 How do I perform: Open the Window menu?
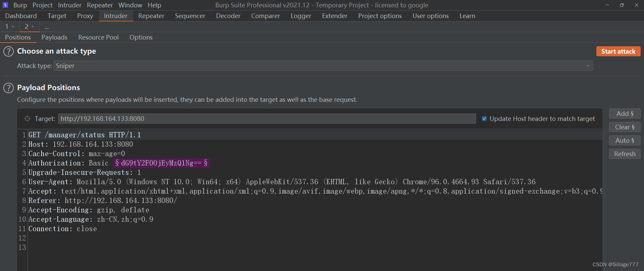coord(130,5)
